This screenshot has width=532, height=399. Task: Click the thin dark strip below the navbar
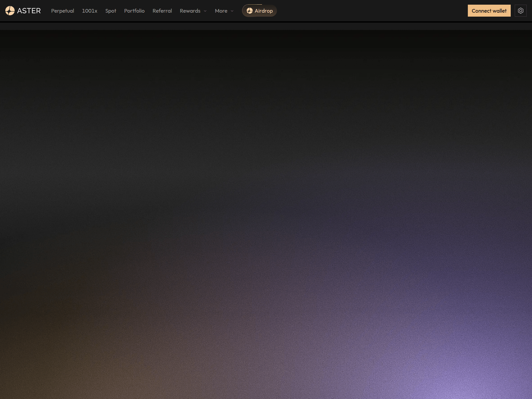click(x=266, y=26)
